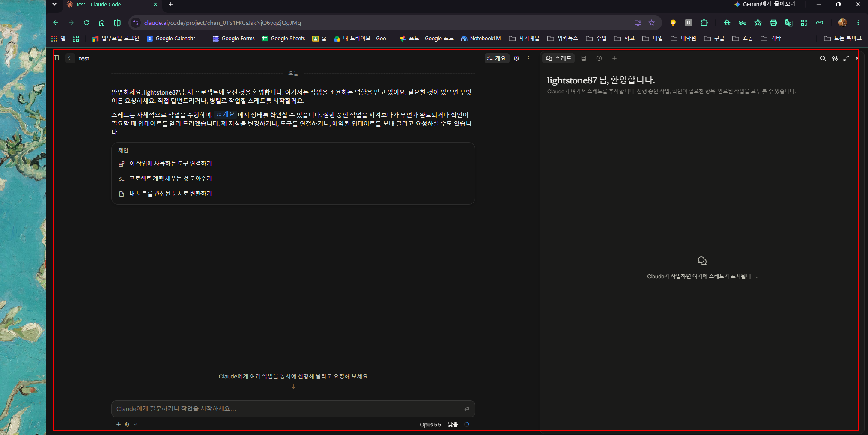Open the clock scheduled tab icon
The image size is (868, 435).
tap(599, 58)
